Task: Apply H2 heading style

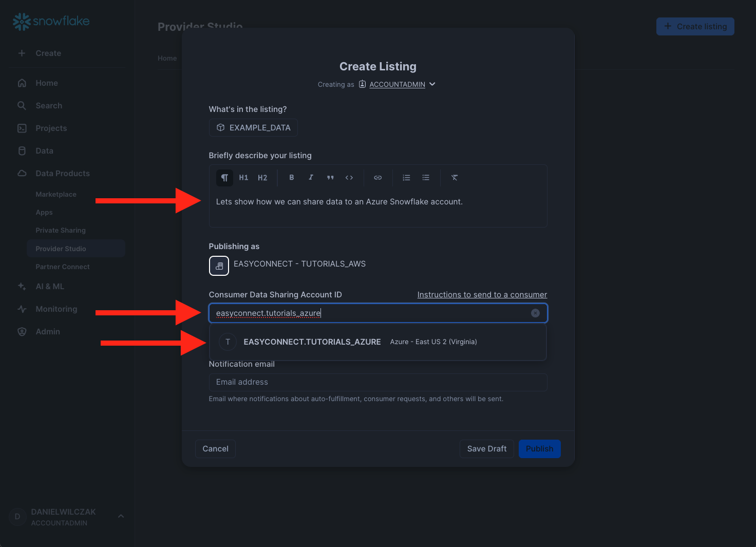Action: (262, 178)
